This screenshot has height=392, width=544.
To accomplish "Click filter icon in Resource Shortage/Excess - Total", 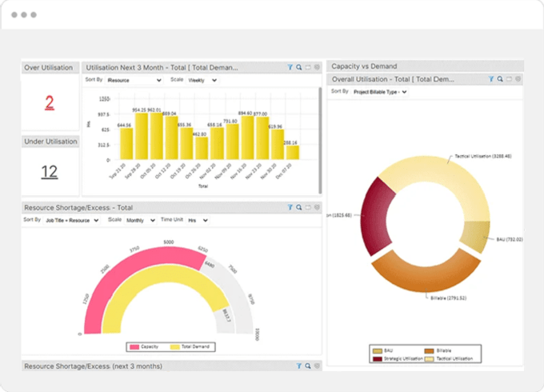I will (290, 207).
